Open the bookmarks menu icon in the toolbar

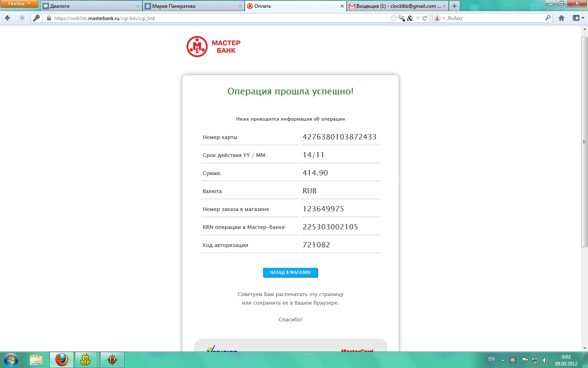tap(576, 18)
